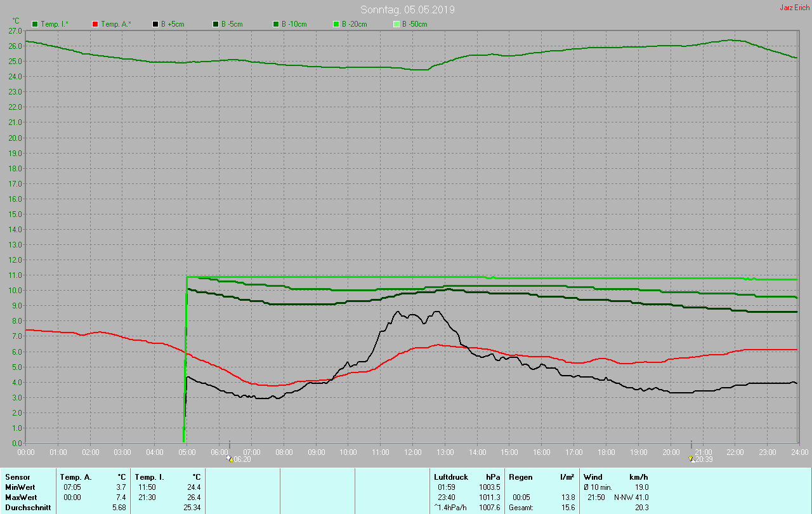This screenshot has width=812, height=514.
Task: Click the MinWert row label
Action: pos(20,487)
